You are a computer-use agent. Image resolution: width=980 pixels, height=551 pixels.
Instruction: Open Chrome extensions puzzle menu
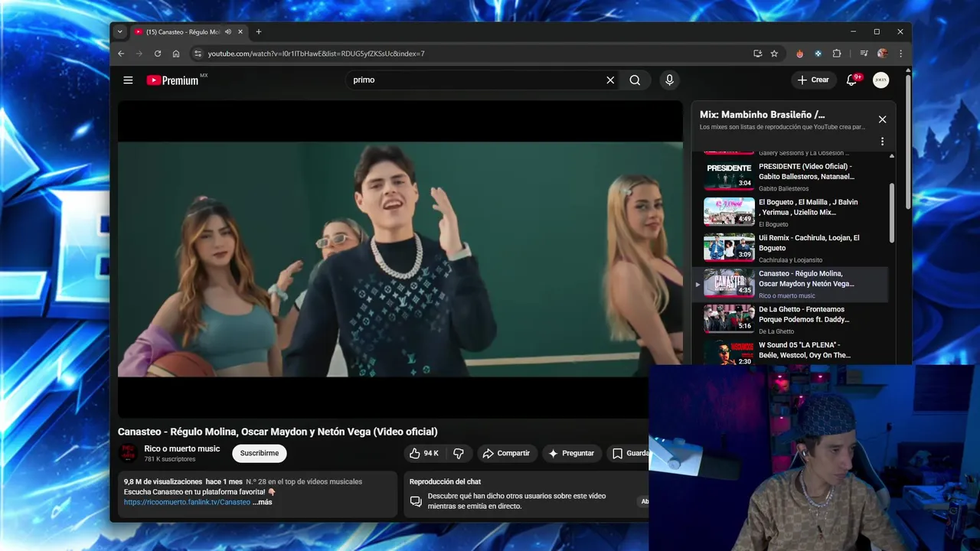[837, 54]
